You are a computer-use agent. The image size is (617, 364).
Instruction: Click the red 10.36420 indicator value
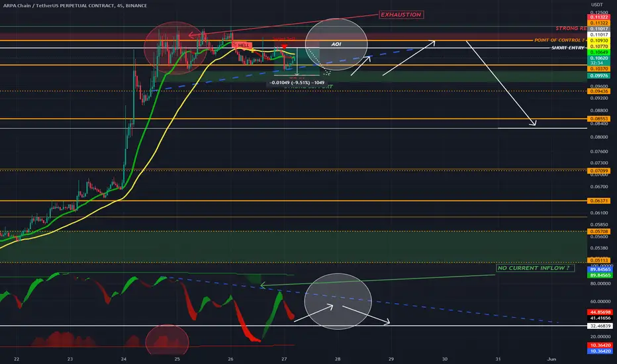[600, 345]
